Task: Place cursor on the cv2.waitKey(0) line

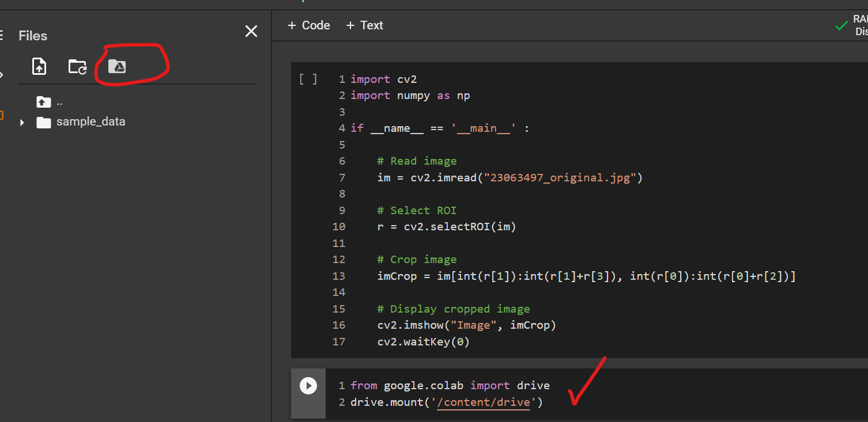Action: coord(423,342)
